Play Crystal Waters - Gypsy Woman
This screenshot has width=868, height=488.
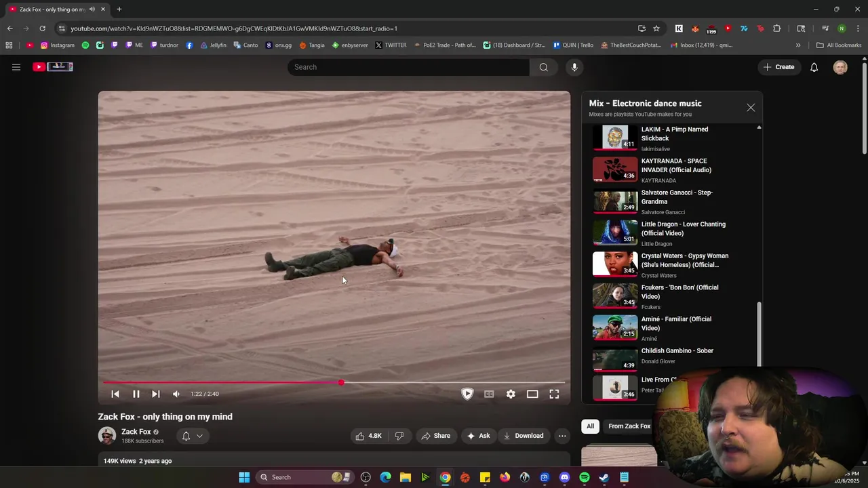674,264
